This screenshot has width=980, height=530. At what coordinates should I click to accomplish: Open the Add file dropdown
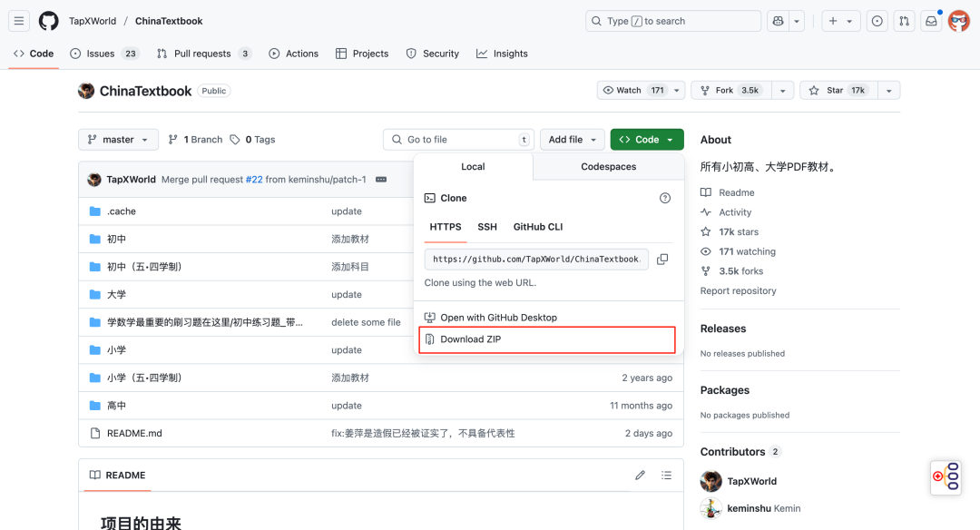coord(572,139)
